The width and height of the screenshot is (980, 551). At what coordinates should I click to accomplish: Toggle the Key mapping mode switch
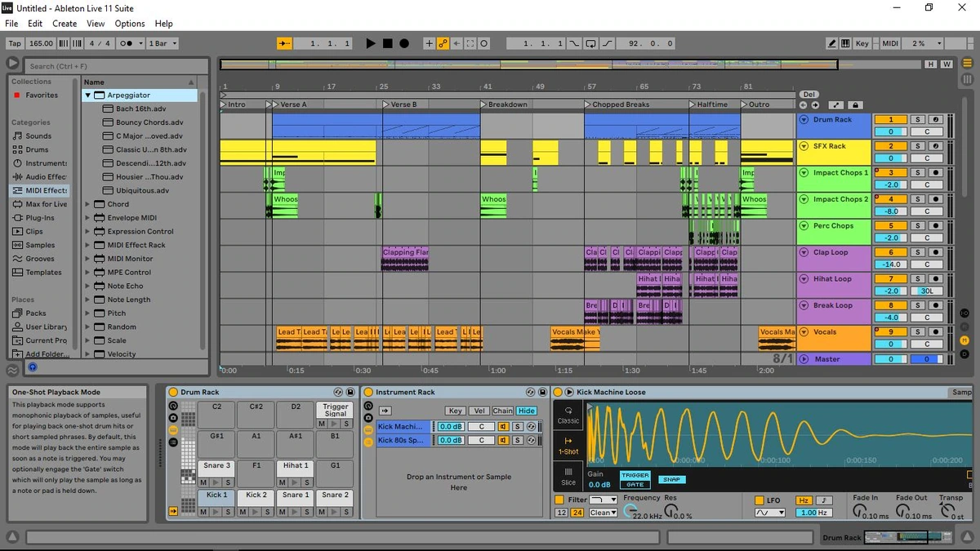[x=862, y=43]
